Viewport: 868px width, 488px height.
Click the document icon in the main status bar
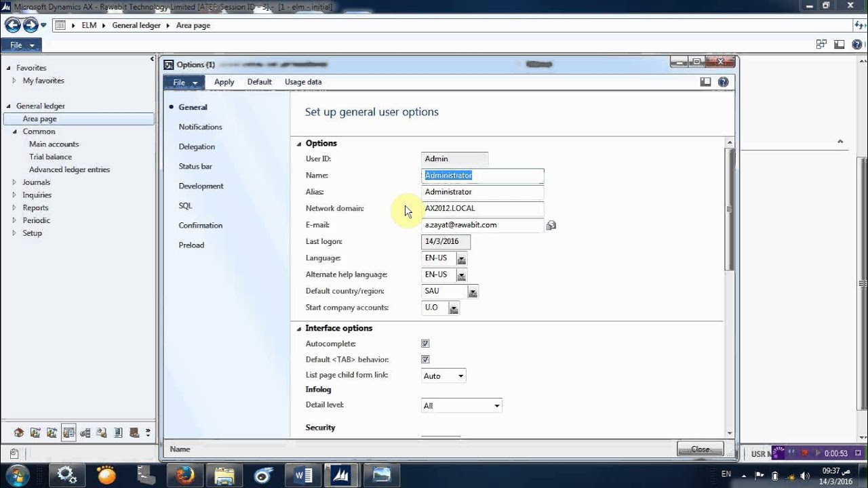pos(14,453)
